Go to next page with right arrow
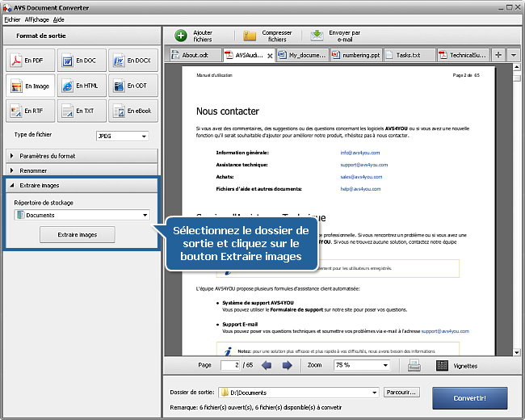 click(288, 365)
